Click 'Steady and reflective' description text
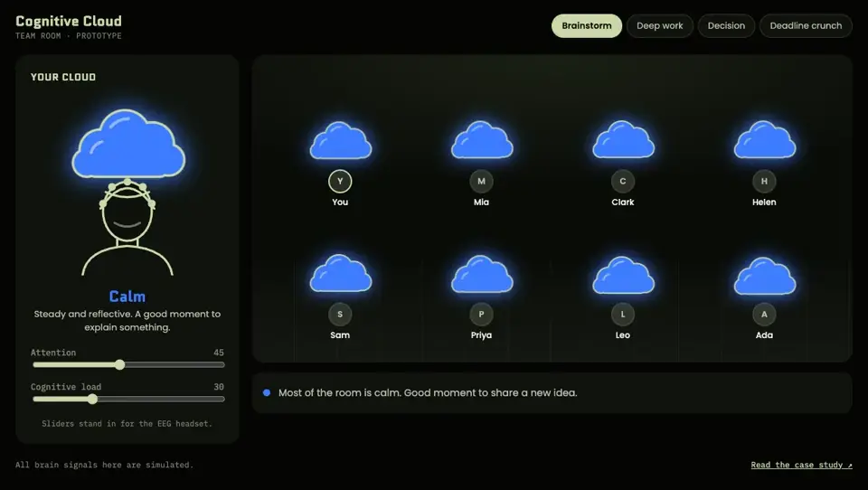Screen dimensions: 868x490 127,321
